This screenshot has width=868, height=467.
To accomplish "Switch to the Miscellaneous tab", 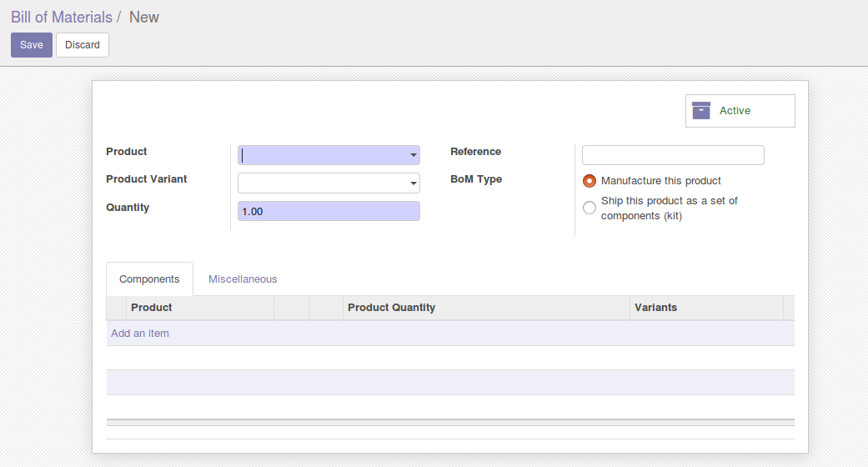I will point(243,279).
